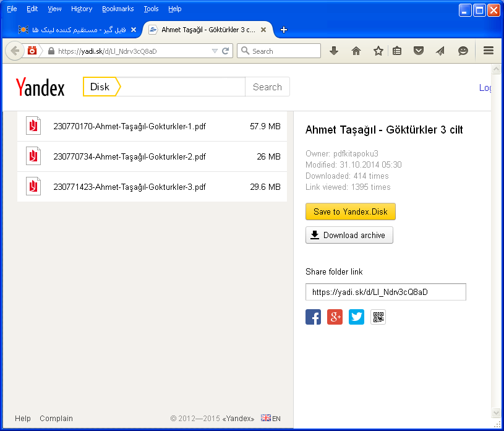Open the Firefox hamburger menu
Viewport: 504px width, 431px height.
tap(489, 51)
